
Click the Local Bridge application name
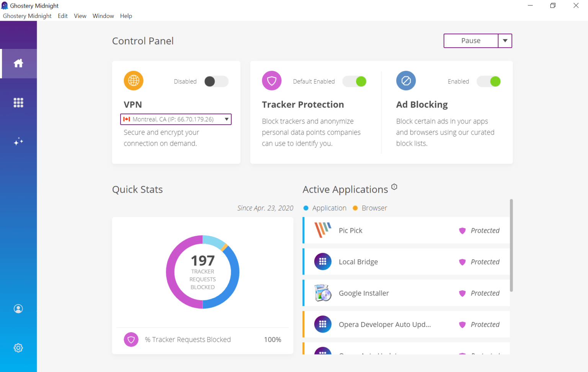pos(358,262)
